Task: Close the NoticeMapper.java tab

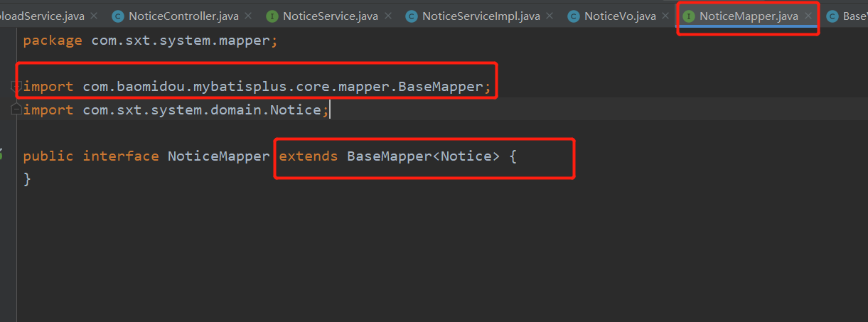Action: point(808,16)
